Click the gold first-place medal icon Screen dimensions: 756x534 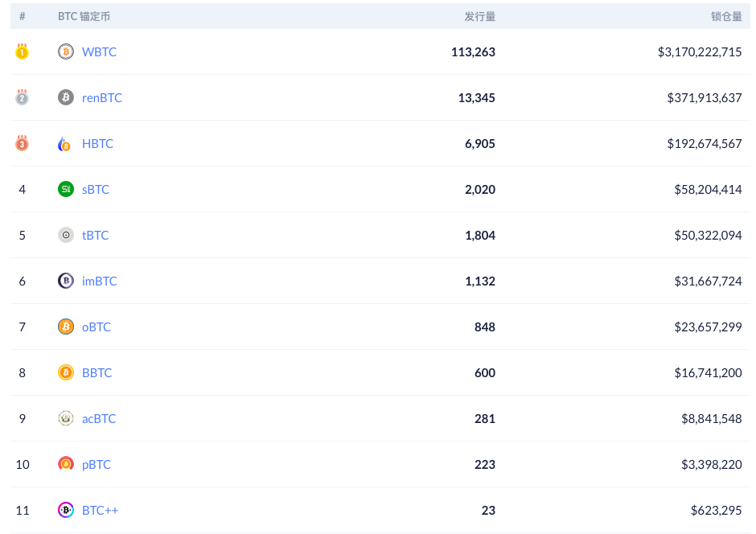coord(22,51)
